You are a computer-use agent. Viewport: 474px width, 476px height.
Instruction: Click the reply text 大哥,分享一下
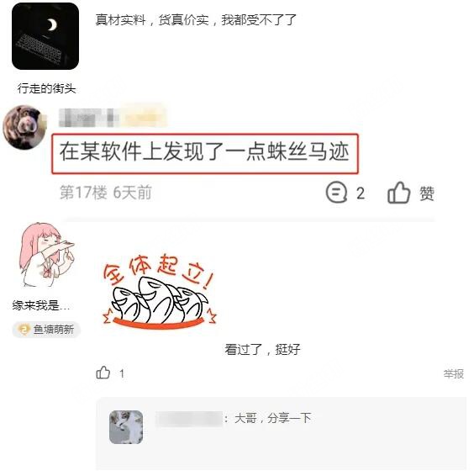coord(273,418)
